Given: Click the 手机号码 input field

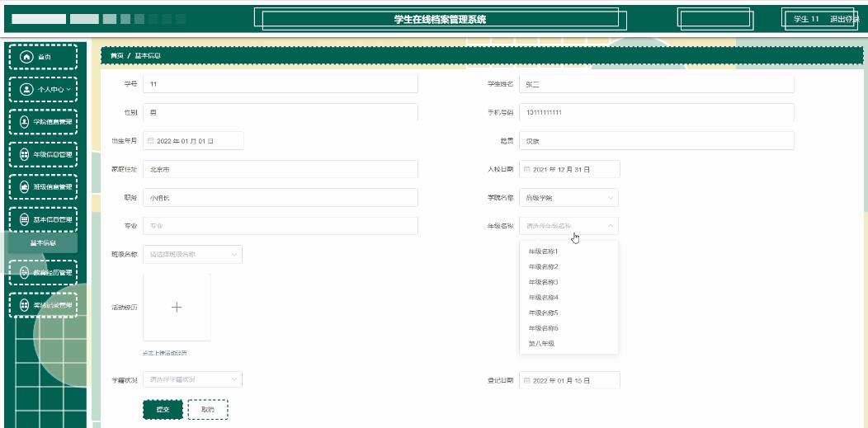Looking at the screenshot, I should (657, 112).
